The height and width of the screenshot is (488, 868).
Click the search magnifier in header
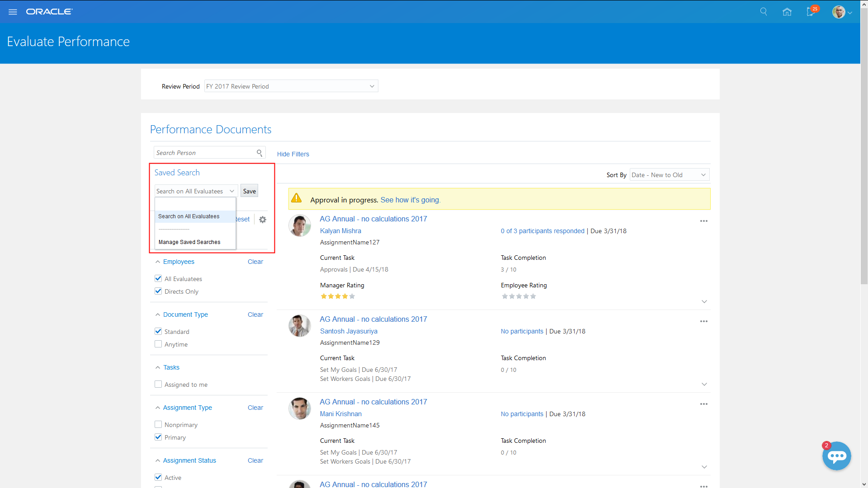(x=764, y=12)
